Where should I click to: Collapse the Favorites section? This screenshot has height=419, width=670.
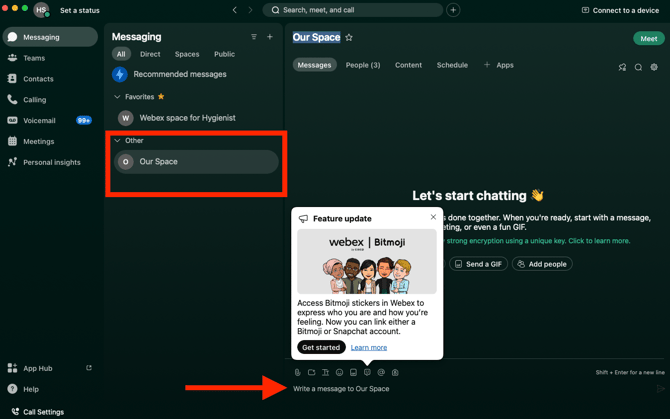coord(117,97)
